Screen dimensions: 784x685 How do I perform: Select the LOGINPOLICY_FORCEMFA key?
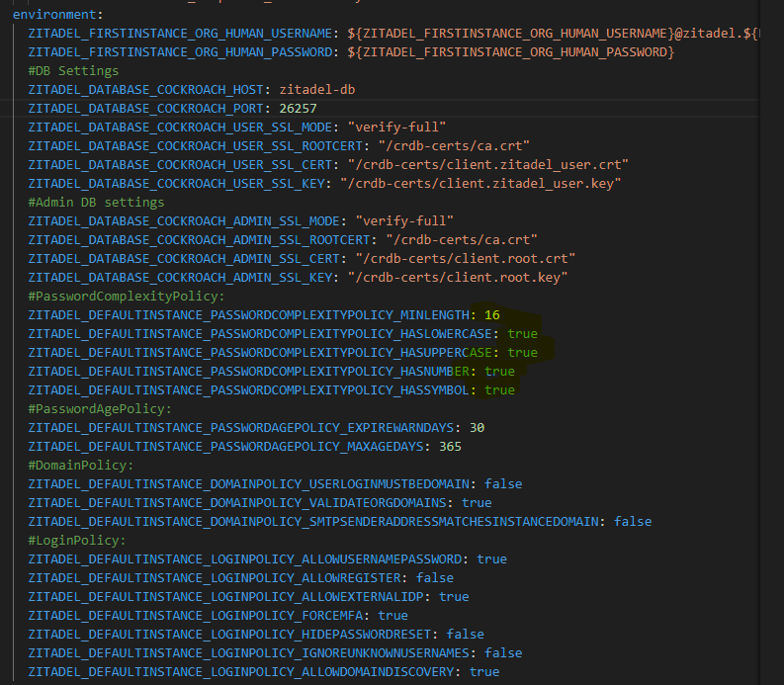point(195,616)
